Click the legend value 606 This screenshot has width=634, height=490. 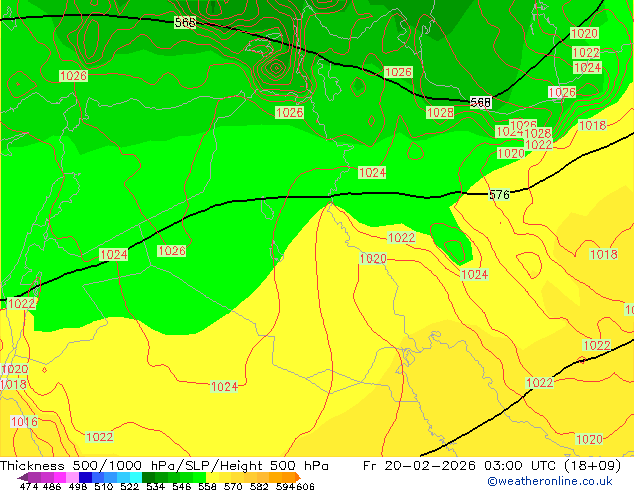click(305, 486)
